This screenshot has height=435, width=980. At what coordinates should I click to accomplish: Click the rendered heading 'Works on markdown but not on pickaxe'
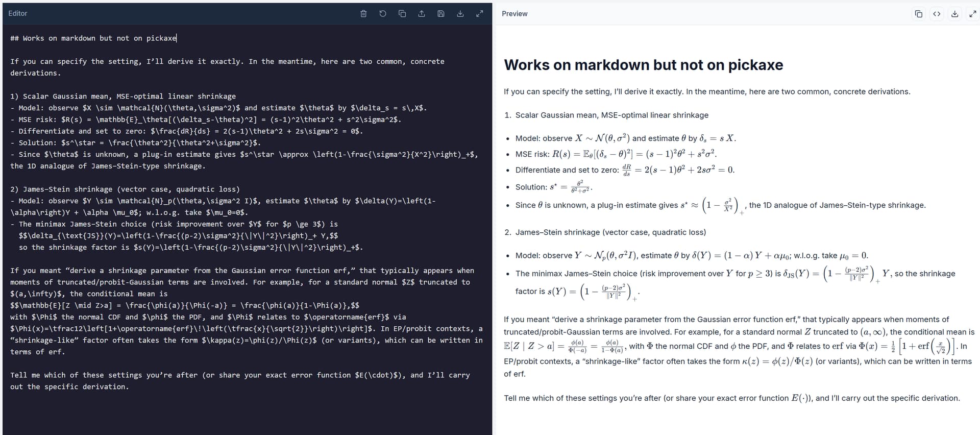click(643, 65)
